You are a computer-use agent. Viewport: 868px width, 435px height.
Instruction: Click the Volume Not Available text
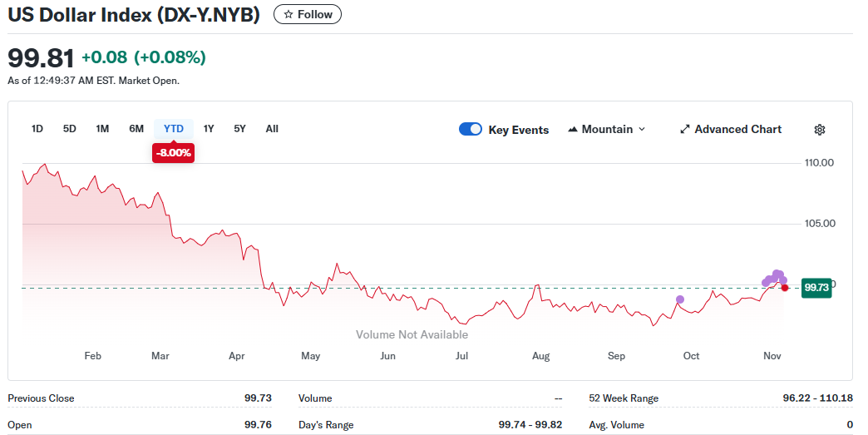pos(412,334)
